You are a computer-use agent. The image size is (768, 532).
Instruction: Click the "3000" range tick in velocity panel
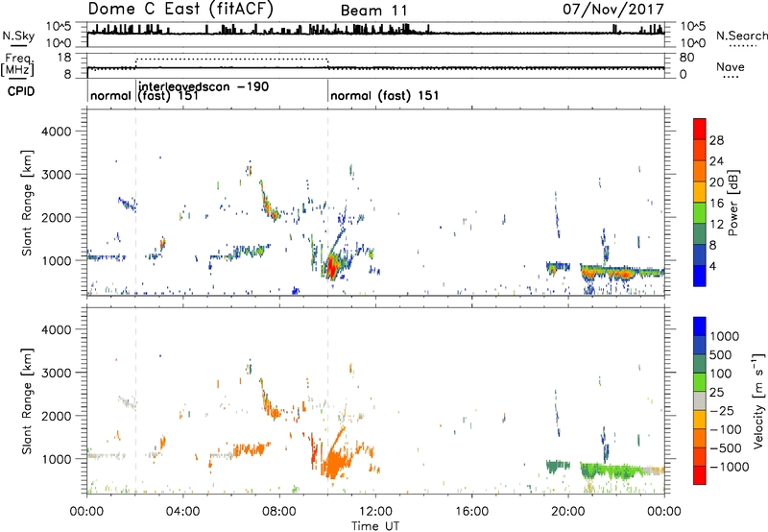[56, 373]
